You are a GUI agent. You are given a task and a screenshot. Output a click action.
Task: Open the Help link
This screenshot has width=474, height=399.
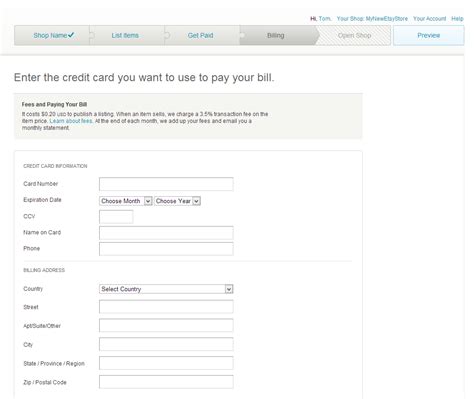[x=457, y=19]
